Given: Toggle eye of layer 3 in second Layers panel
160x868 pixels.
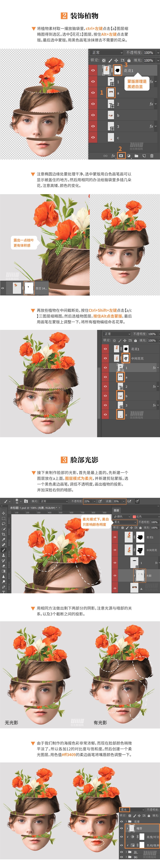Looking at the screenshot, I should coord(106,405).
